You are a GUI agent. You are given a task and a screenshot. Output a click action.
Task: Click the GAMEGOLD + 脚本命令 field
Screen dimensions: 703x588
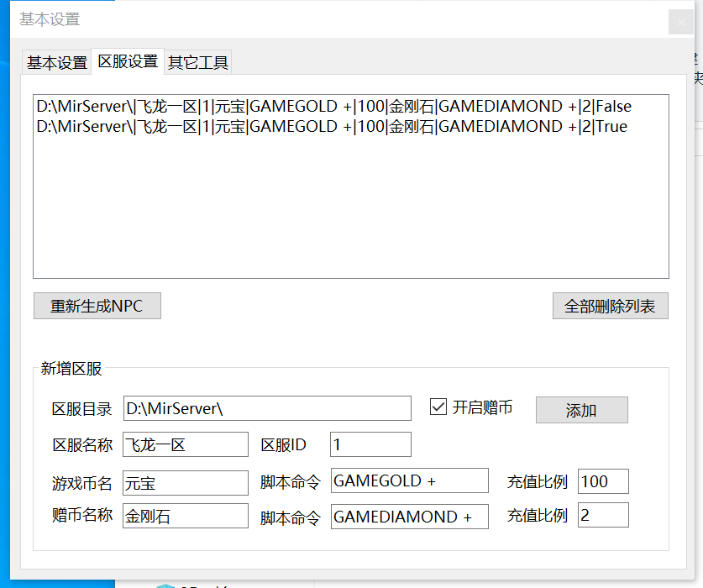(x=409, y=480)
